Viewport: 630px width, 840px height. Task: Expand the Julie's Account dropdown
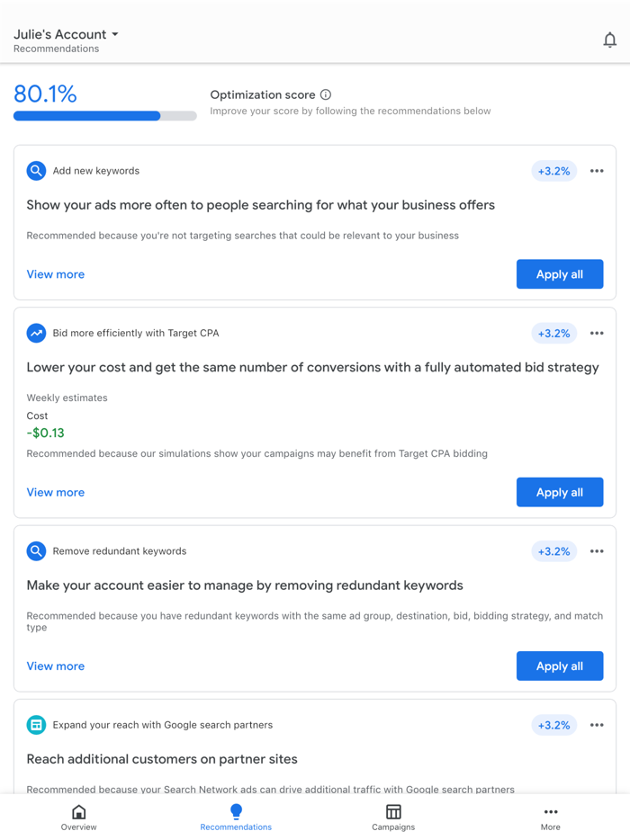115,34
